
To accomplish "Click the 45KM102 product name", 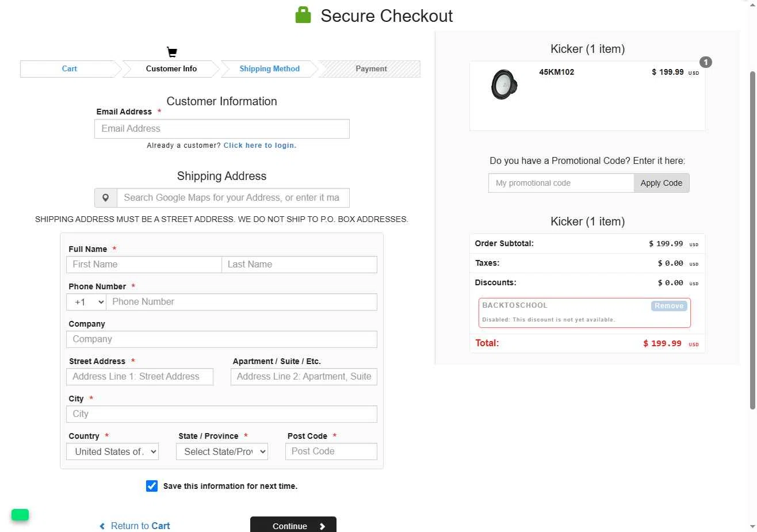I will [x=556, y=72].
